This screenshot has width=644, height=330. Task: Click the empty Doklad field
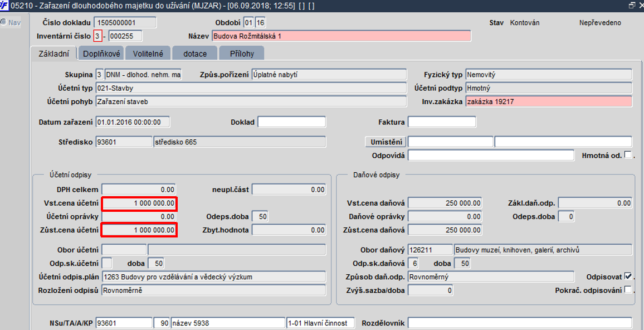291,122
